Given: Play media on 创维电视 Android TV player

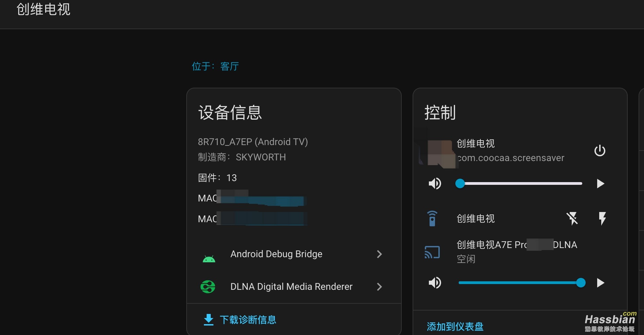Looking at the screenshot, I should point(600,183).
